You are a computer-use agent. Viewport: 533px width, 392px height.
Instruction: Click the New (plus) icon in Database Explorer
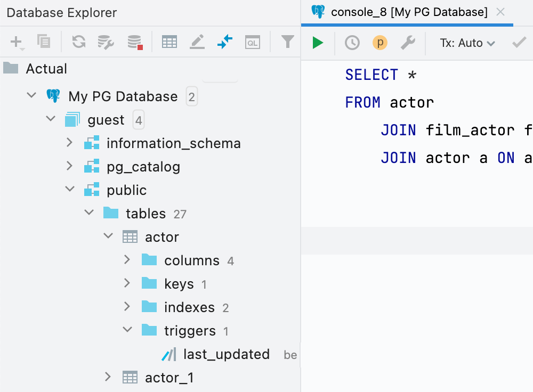coord(17,42)
